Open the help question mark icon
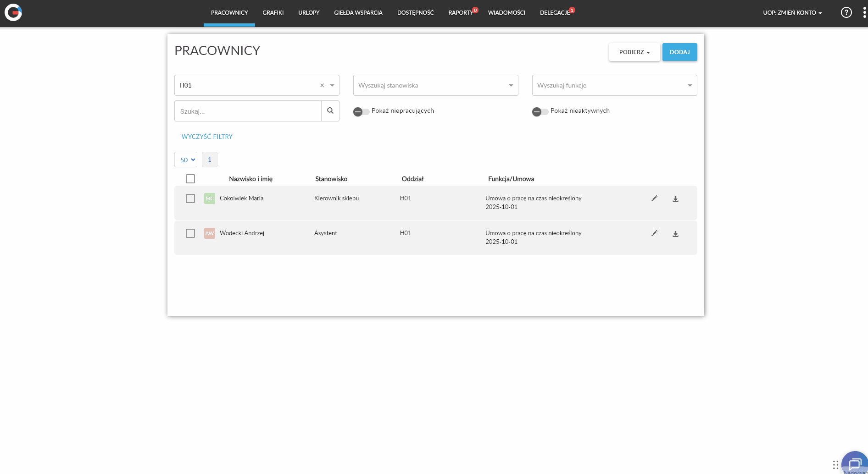868x474 pixels. 846,12
